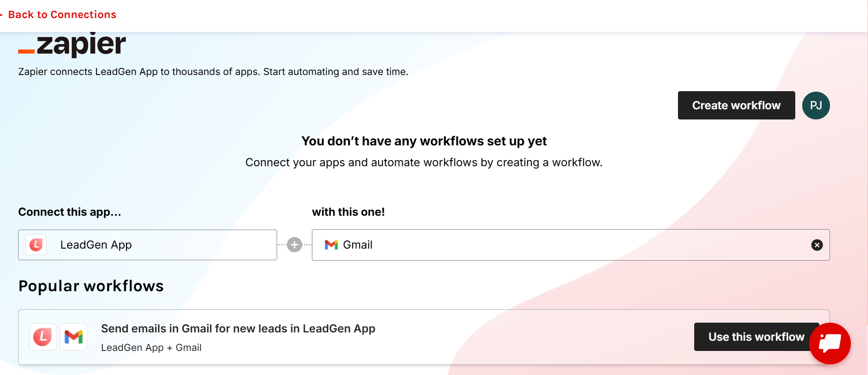Click the plus connector between the two app fields
The image size is (868, 375).
coord(294,245)
